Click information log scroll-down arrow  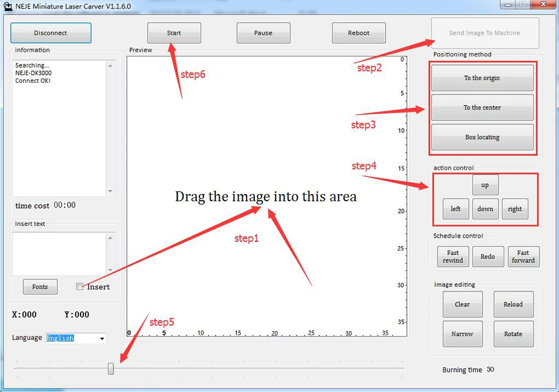[111, 192]
